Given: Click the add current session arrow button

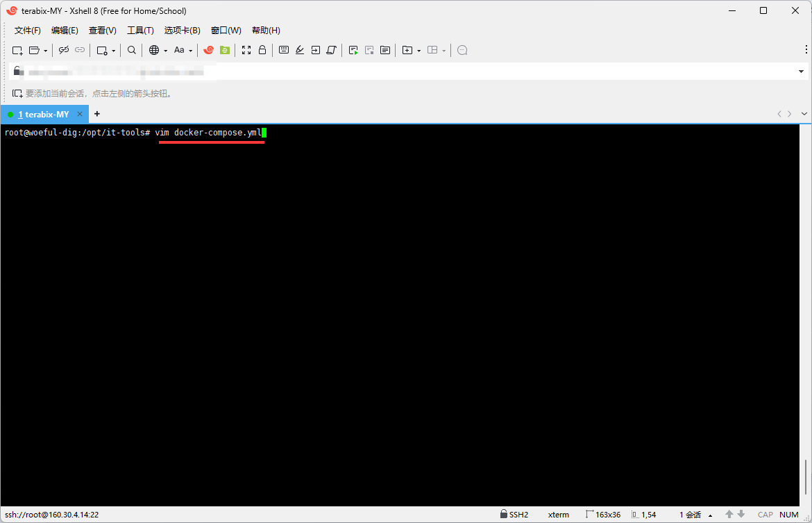Looking at the screenshot, I should (17, 93).
